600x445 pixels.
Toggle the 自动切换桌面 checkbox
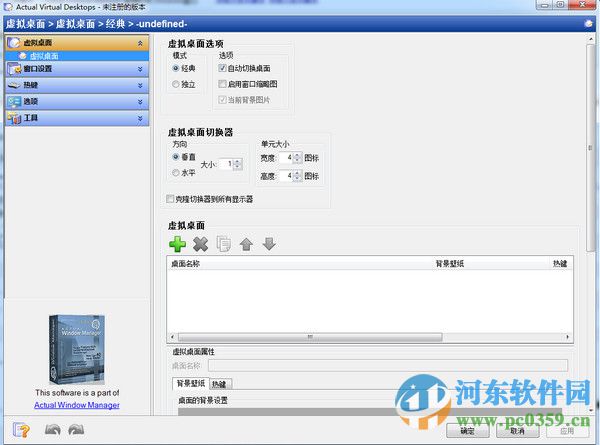point(222,68)
